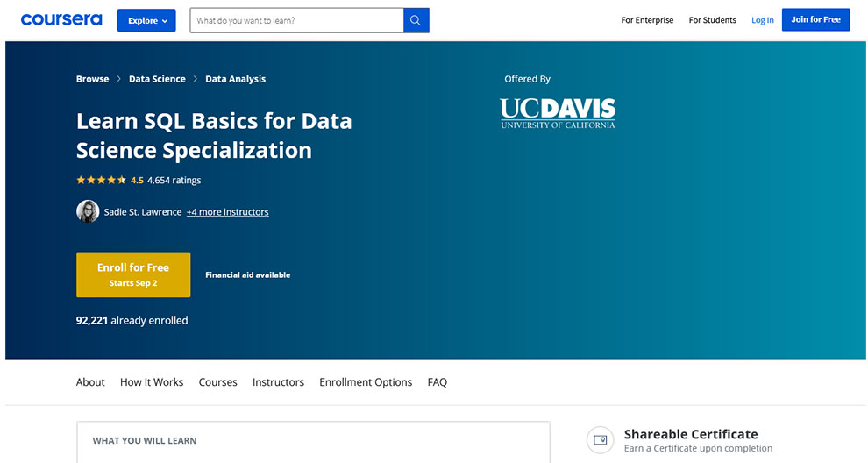Open the For Enterprise link
Viewport: 868px width, 463px height.
pos(647,20)
